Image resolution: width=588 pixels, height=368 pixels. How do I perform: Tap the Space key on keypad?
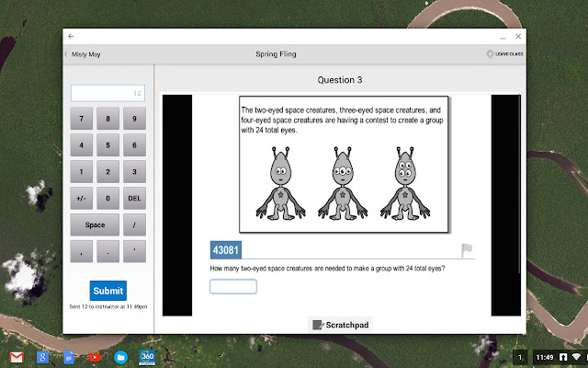point(95,224)
